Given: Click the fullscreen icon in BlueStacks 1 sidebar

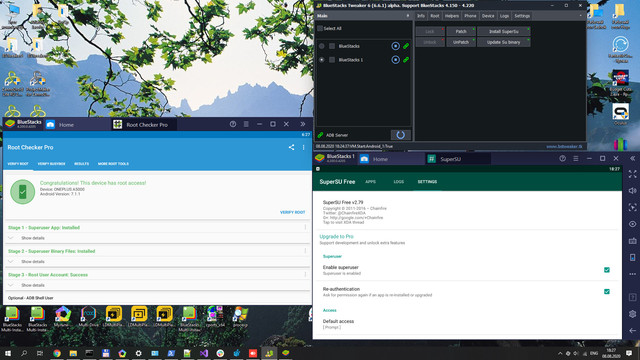Looking at the screenshot, I should pos(632,174).
